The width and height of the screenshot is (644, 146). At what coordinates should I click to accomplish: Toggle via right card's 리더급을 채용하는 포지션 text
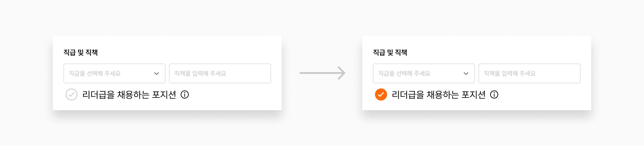(x=439, y=95)
